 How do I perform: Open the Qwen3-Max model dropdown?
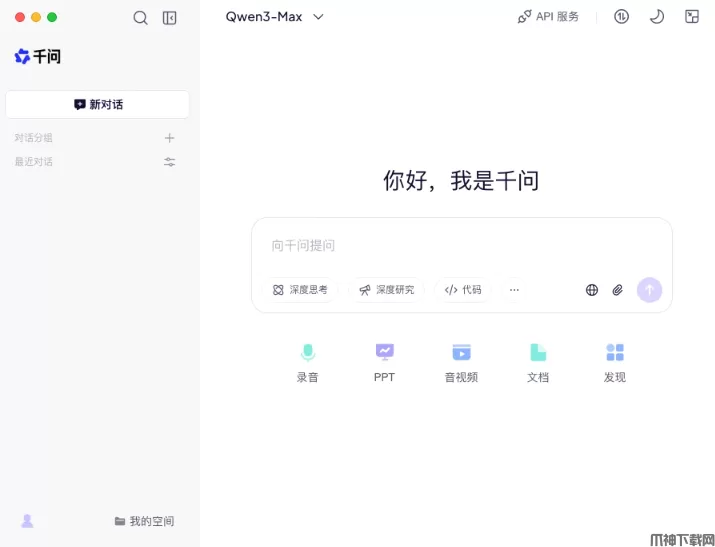pos(275,17)
